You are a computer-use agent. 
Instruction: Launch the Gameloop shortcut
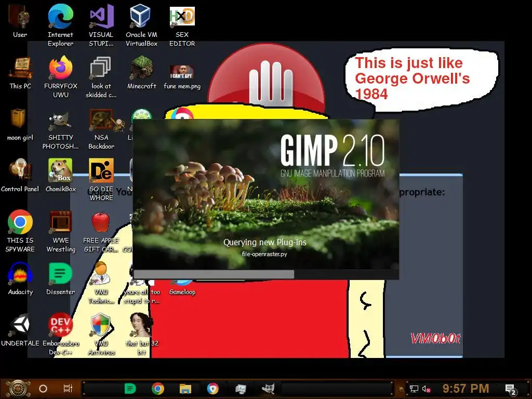(182, 287)
